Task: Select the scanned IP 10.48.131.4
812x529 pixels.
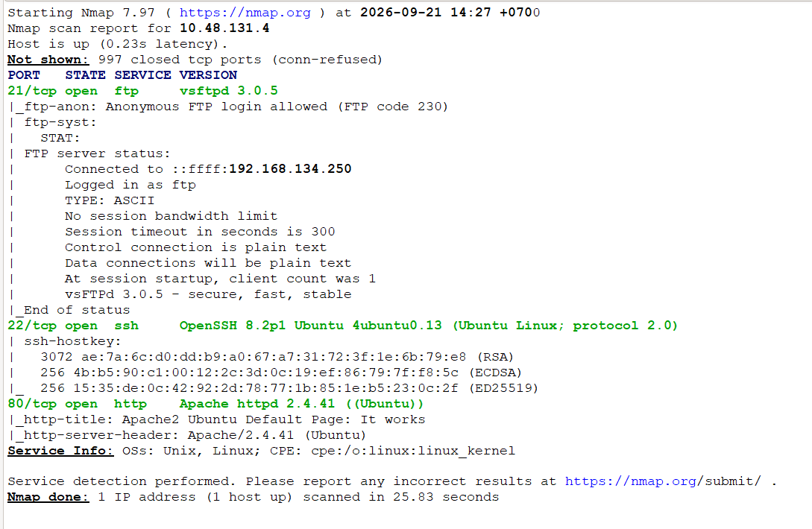Action: 224,28
